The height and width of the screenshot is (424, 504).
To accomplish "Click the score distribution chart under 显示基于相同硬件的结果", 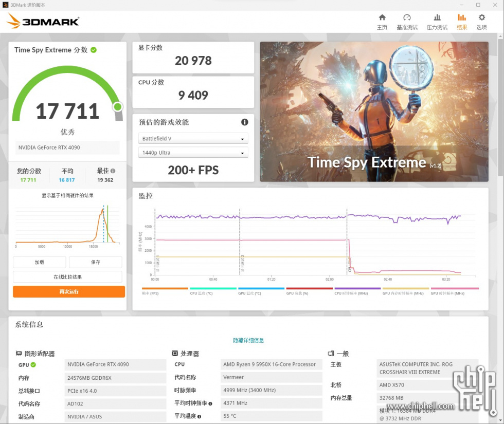I will tap(67, 227).
